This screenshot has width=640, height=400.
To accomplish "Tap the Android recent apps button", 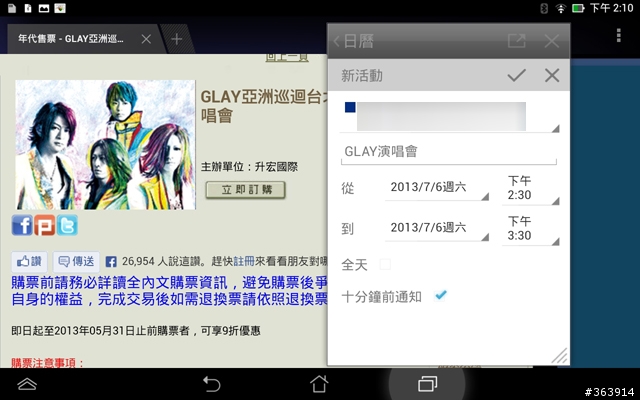I will point(427,384).
